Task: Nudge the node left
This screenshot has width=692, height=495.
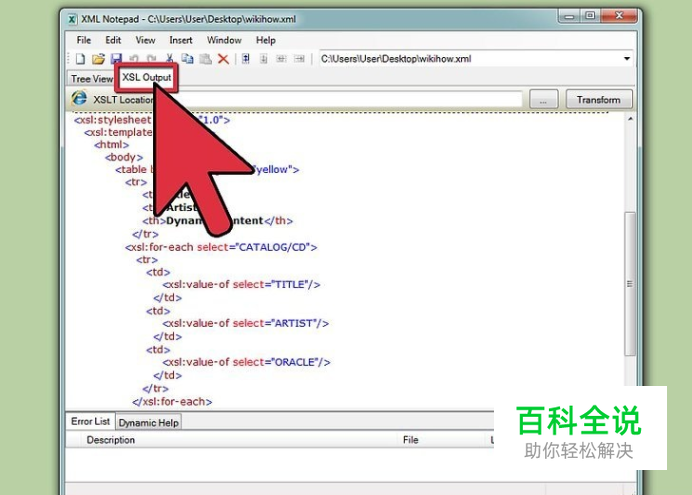Action: point(281,59)
